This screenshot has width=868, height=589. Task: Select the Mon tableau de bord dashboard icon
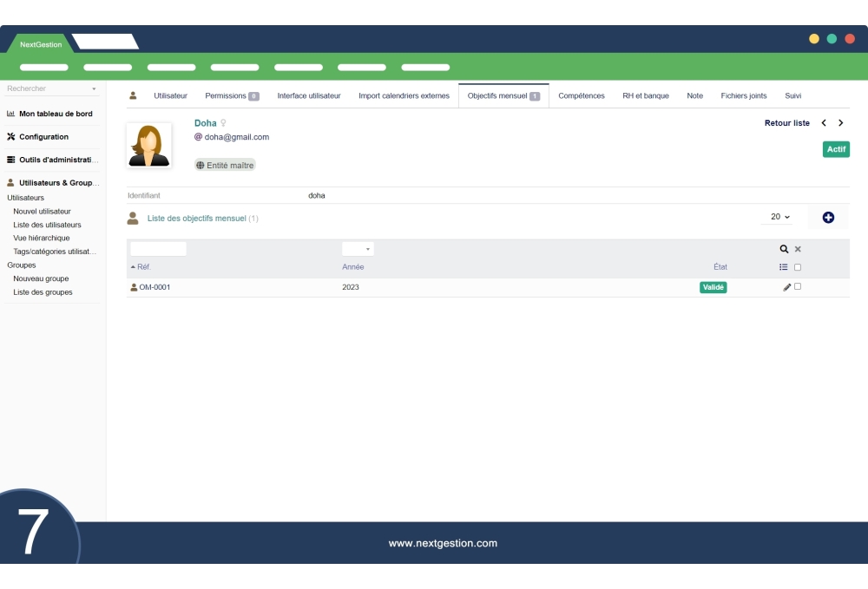[x=9, y=114]
